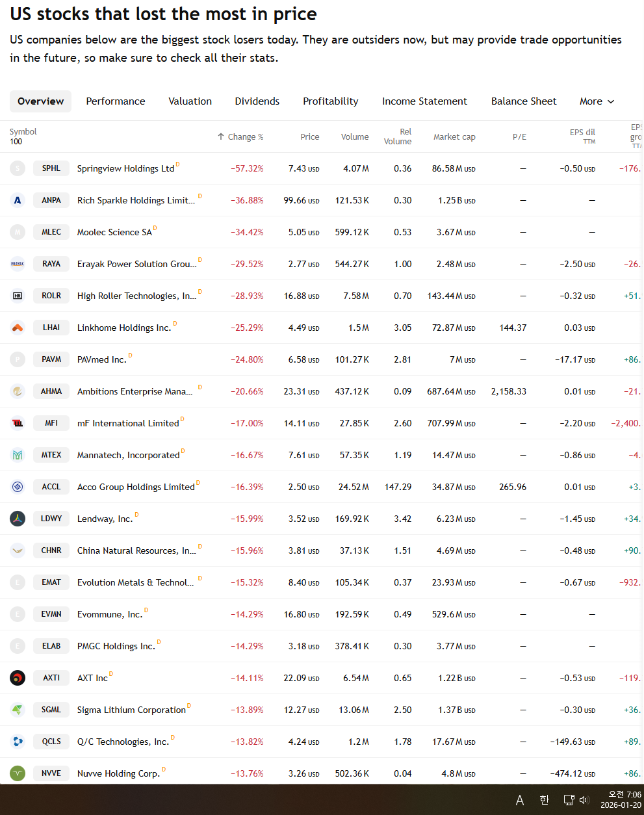
Task: Click the Springview Holdings company logo icon
Action: (x=18, y=168)
